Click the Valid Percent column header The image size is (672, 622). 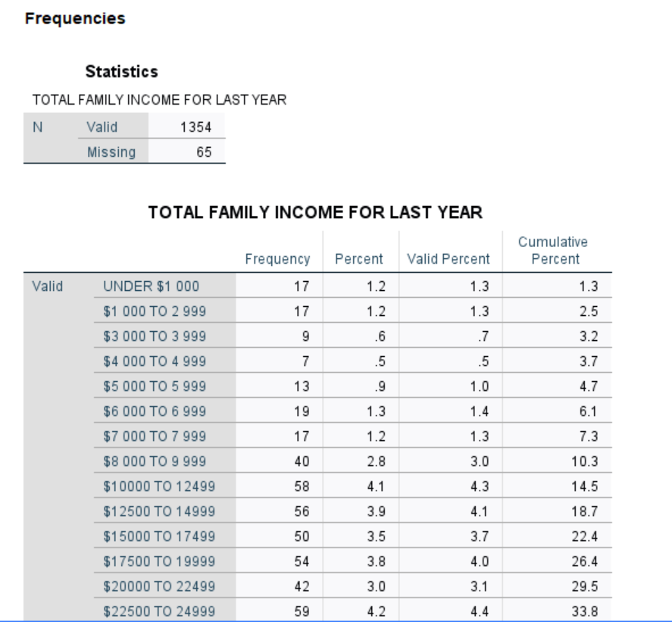449,259
